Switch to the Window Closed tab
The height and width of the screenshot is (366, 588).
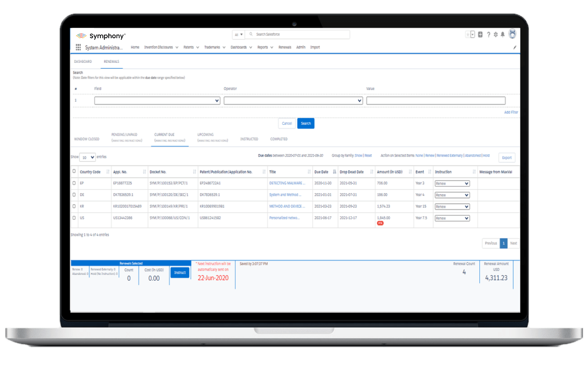[87, 139]
